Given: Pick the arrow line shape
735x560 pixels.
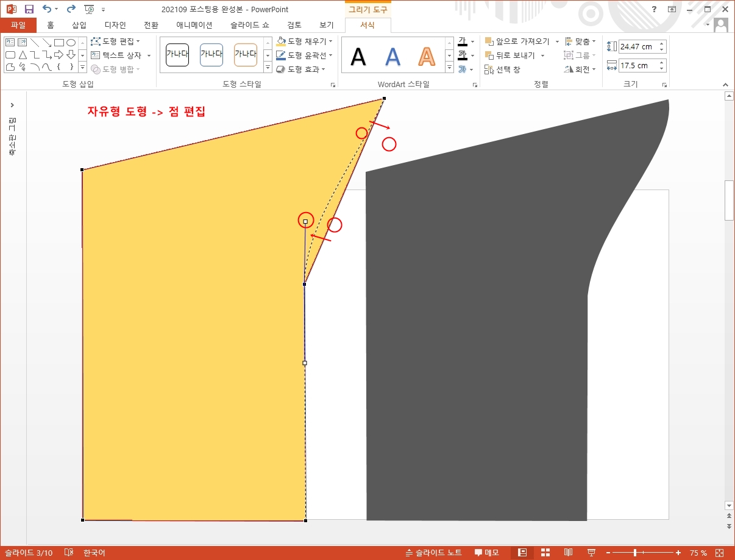Looking at the screenshot, I should [x=47, y=42].
